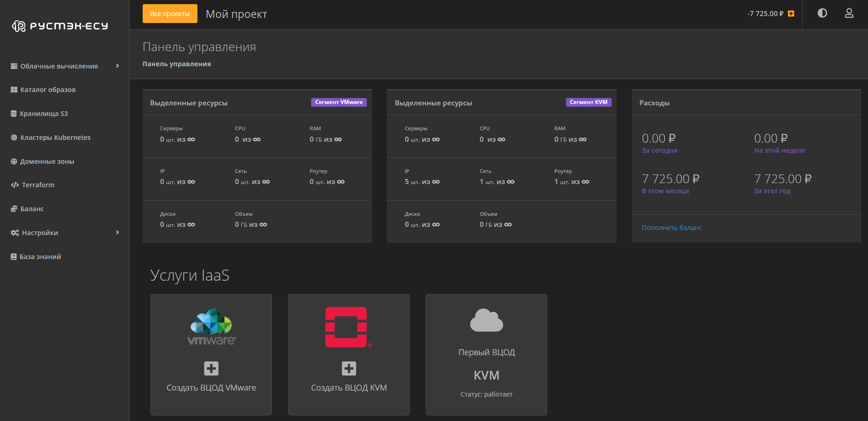Click Панель управления breadcrumb
Viewport: 868px width, 421px height.
point(177,64)
